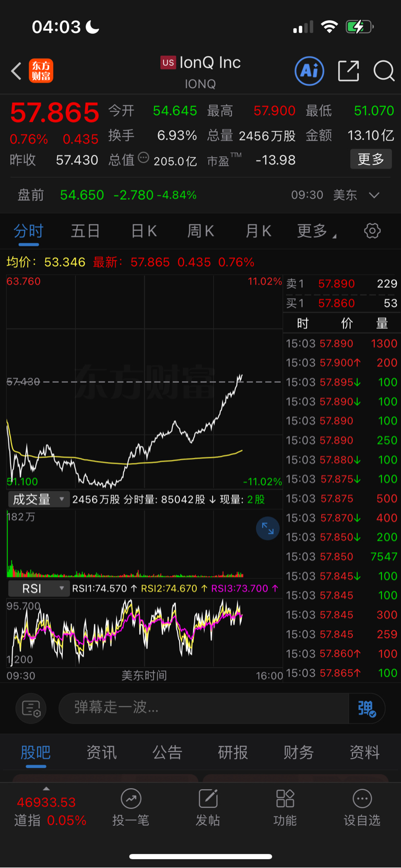Open the search magnifier icon
The width and height of the screenshot is (401, 868).
click(x=384, y=71)
